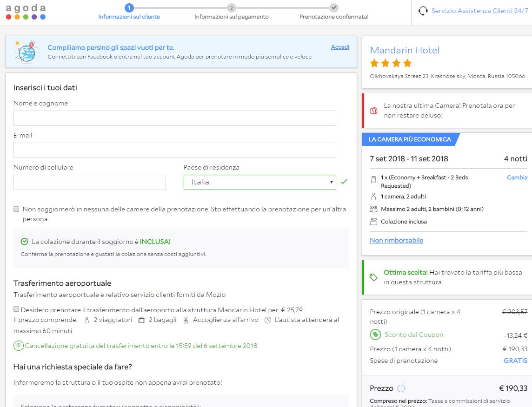Open Servizio Assistenza Clienti 24/7 link
The width and height of the screenshot is (532, 407).
coord(479,11)
